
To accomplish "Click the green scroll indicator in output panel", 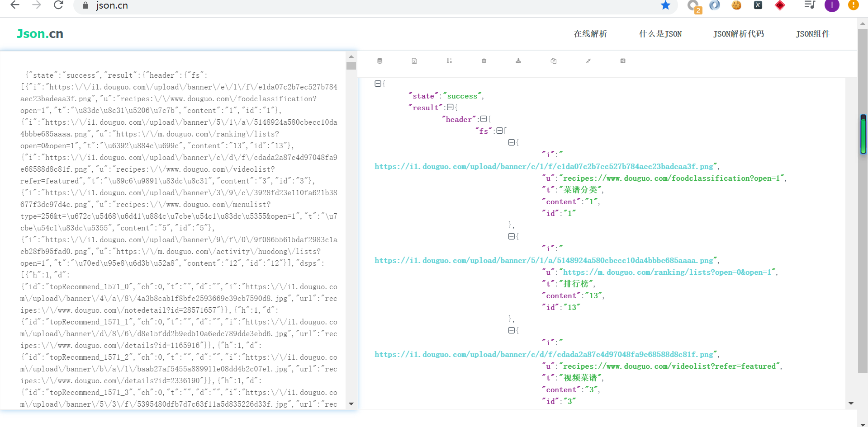I will coord(863,135).
